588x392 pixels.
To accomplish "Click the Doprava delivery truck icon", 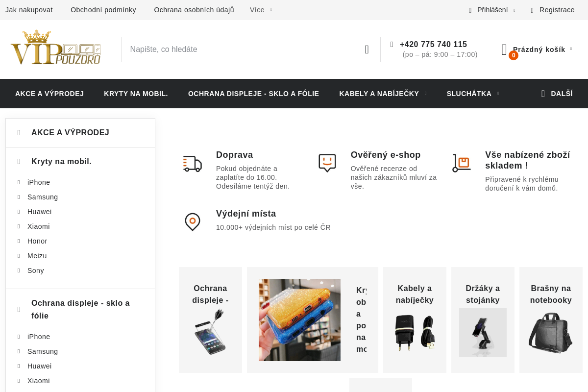I will (x=192, y=164).
